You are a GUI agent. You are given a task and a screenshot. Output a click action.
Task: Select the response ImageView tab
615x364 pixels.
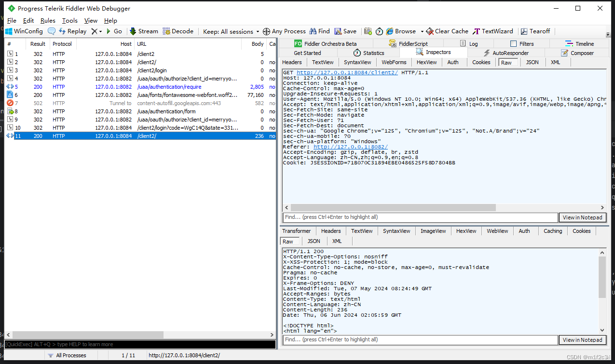433,231
